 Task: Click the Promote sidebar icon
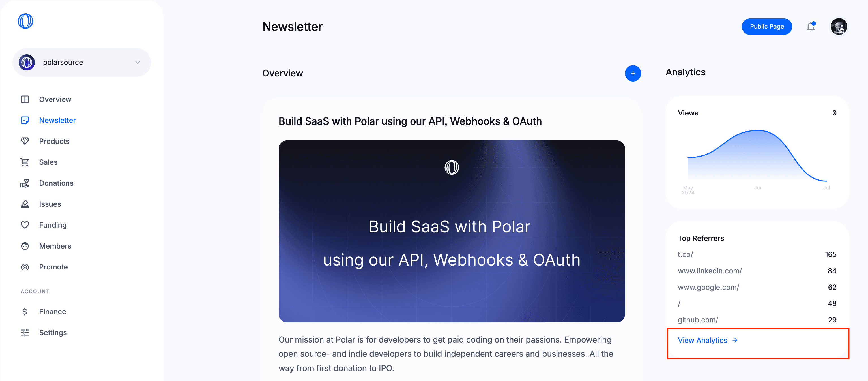[x=25, y=266]
